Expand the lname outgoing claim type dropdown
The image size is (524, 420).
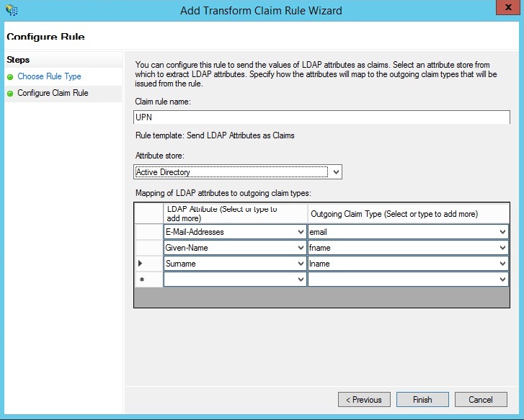(502, 264)
